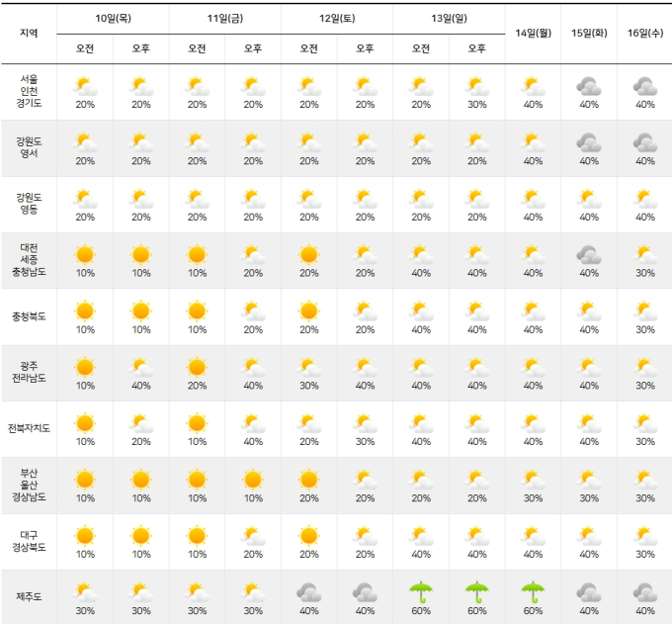Click the 전북자치도 region row label
The height and width of the screenshot is (624, 672).
coord(29,428)
